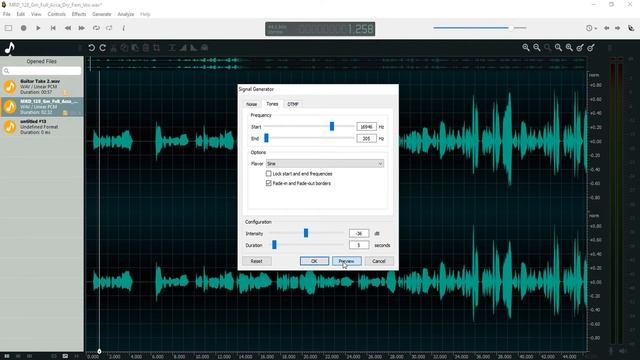Enable Lock start and end frequencies
The height and width of the screenshot is (360, 640).
pos(269,173)
